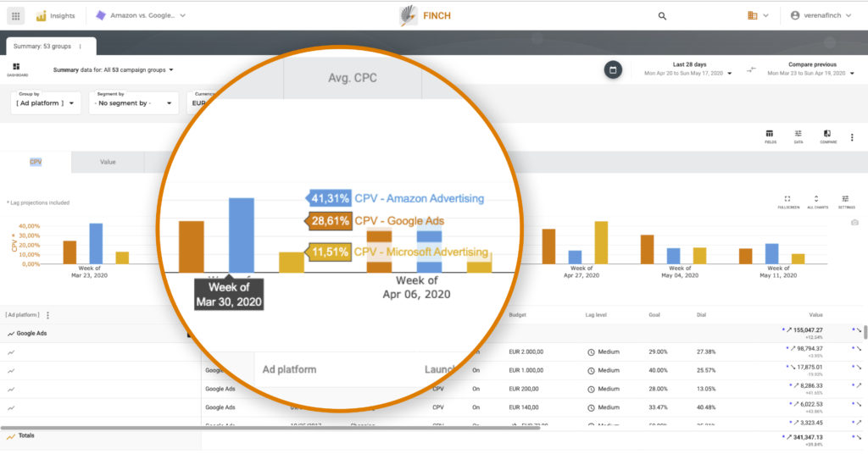Click the Dashboard icon
Screen dimensions: 868x454
coord(16,69)
